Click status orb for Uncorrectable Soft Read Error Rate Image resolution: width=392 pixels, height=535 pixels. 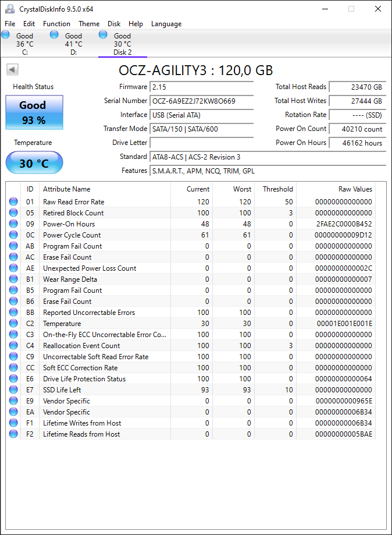click(x=13, y=356)
